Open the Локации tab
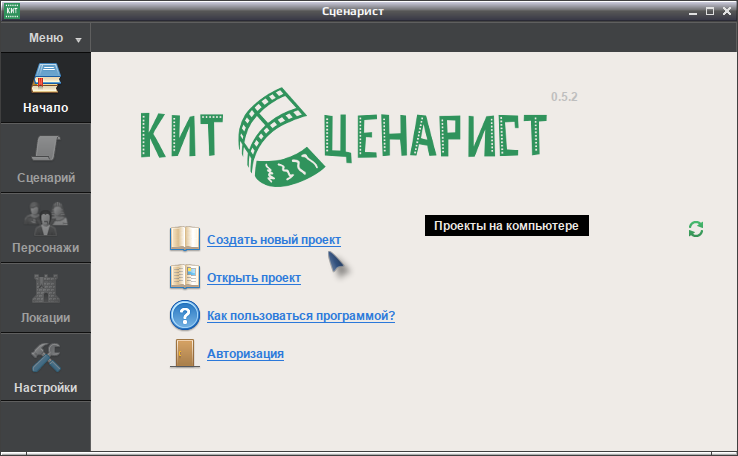The width and height of the screenshot is (738, 456). pos(46,298)
